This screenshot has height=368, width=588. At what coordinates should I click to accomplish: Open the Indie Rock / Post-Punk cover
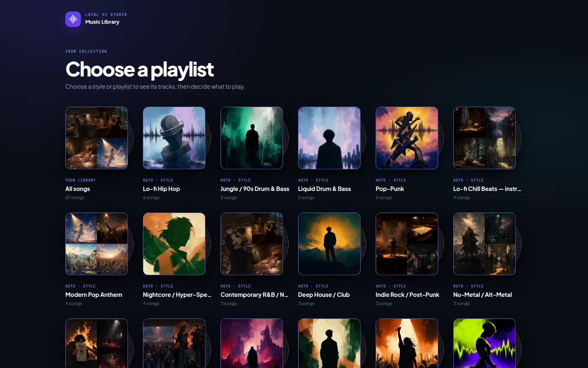[x=407, y=244]
